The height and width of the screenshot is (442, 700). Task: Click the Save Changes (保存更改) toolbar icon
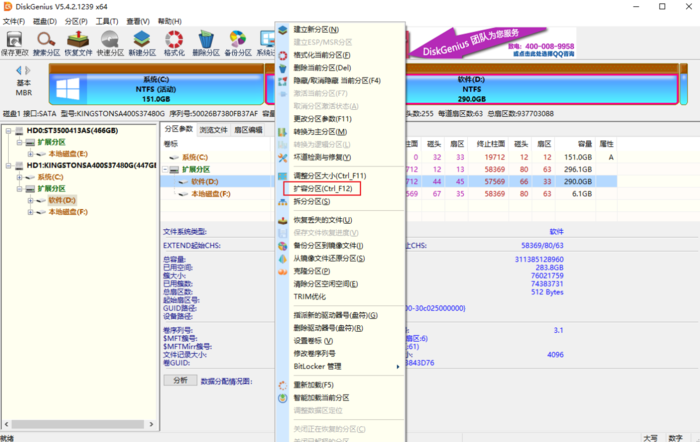14,43
